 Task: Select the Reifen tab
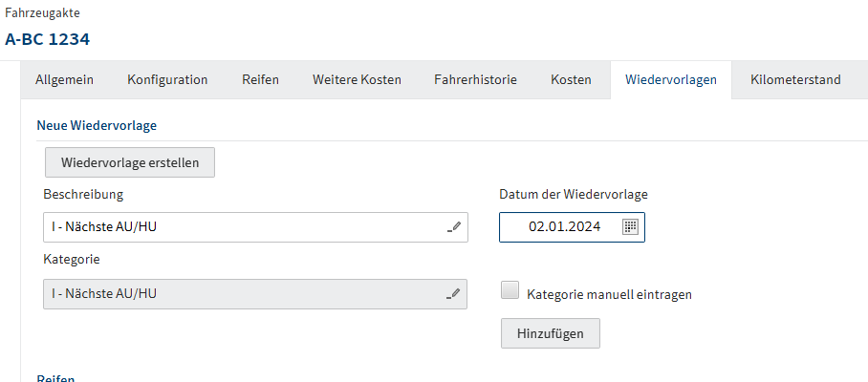click(x=260, y=80)
